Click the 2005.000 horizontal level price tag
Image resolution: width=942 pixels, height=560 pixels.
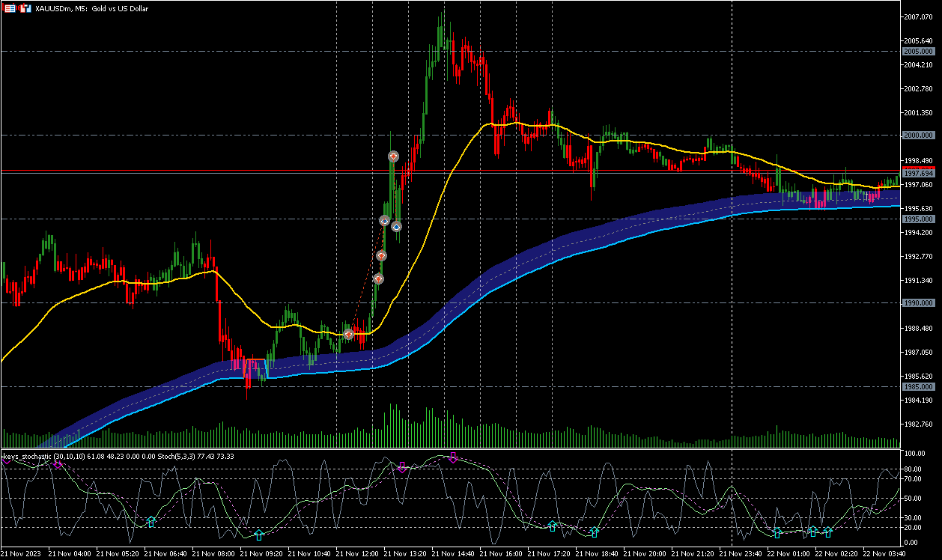[x=918, y=51]
